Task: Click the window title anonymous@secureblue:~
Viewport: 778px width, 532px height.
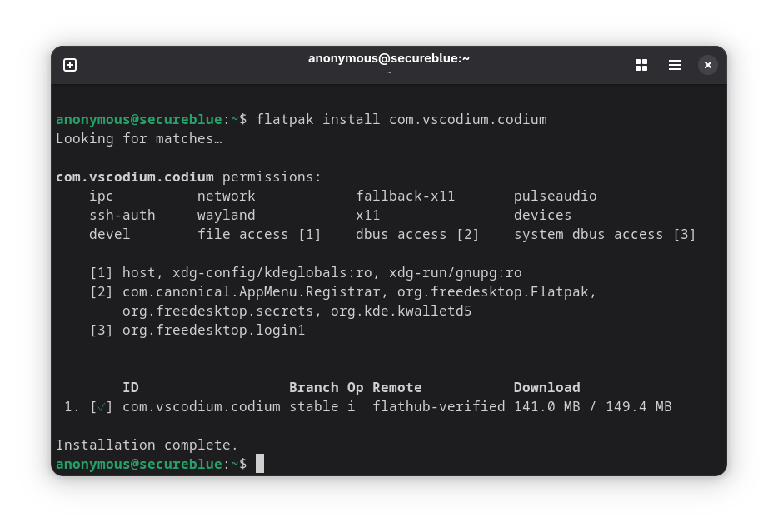Action: [389, 58]
